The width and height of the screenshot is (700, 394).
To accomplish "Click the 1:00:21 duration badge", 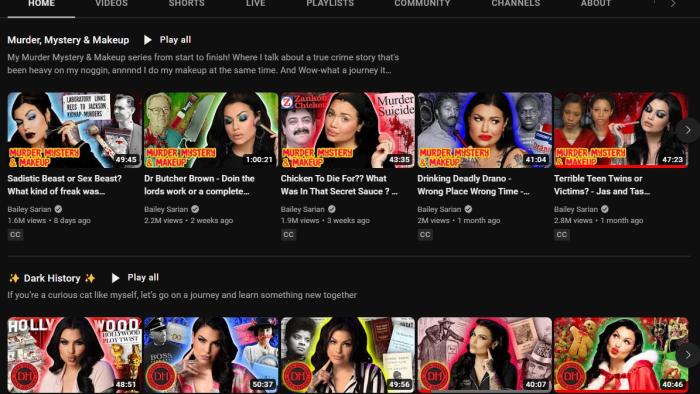I will click(259, 159).
